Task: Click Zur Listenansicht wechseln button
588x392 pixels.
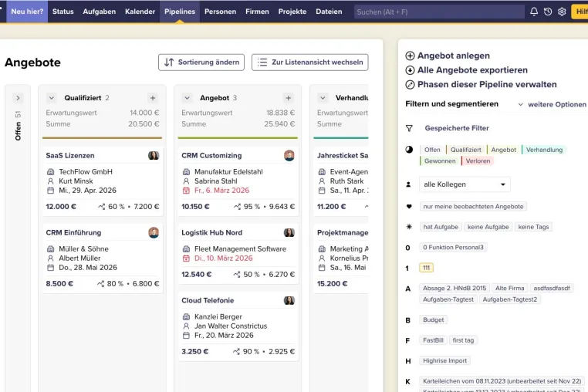Action: coord(309,63)
